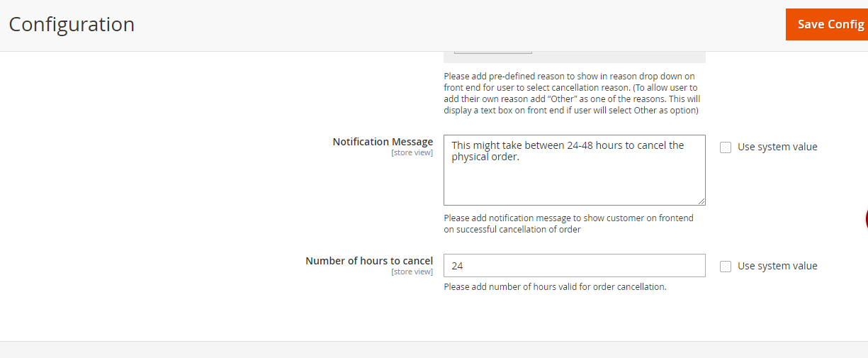Click the Notification Message field label
868x358 pixels.
[x=383, y=142]
